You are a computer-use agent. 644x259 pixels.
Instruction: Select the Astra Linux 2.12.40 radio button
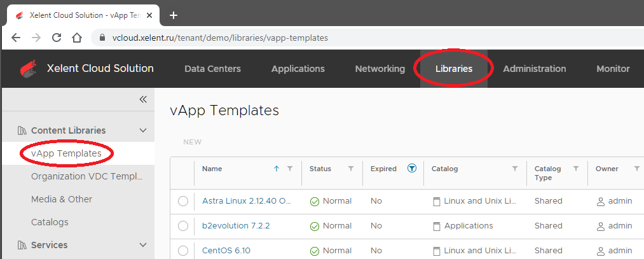click(x=182, y=202)
